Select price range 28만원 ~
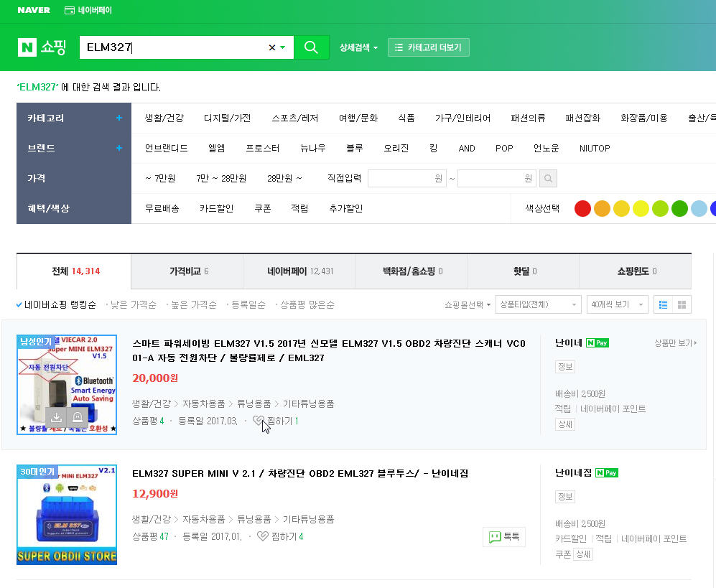Viewport: 716px width, 588px height. 284,179
